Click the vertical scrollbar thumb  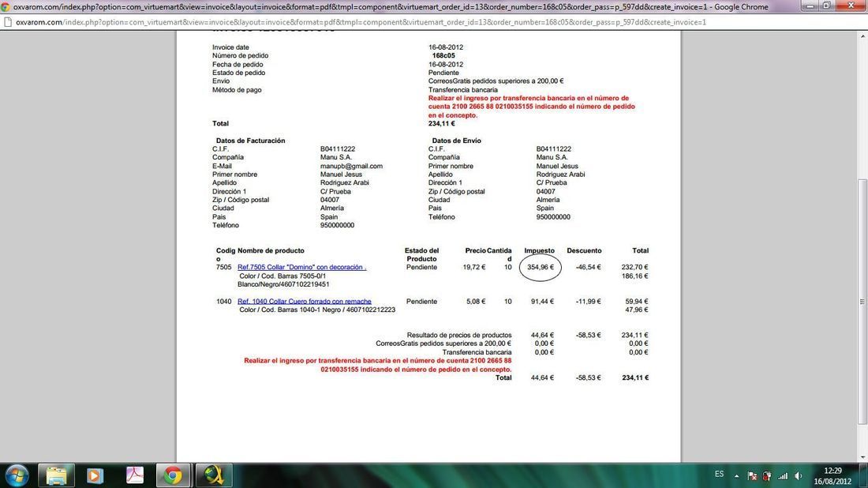862,302
